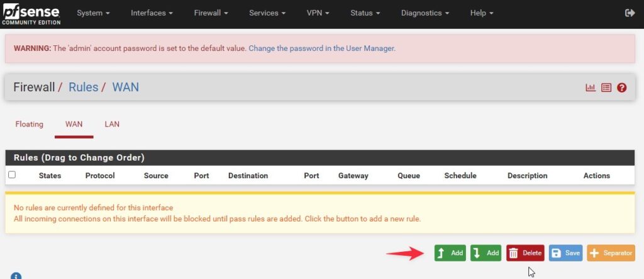Follow the Change the password link
Image resolution: width=644 pixels, height=279 pixels.
[322, 48]
